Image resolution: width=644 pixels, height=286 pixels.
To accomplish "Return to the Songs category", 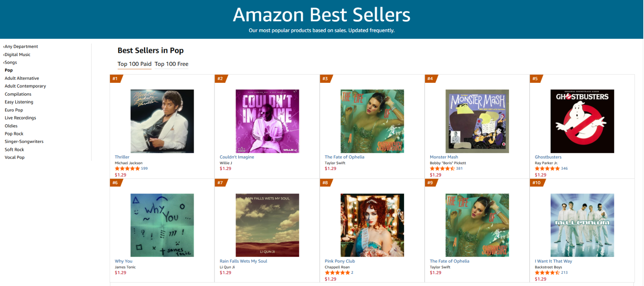I will 10,63.
